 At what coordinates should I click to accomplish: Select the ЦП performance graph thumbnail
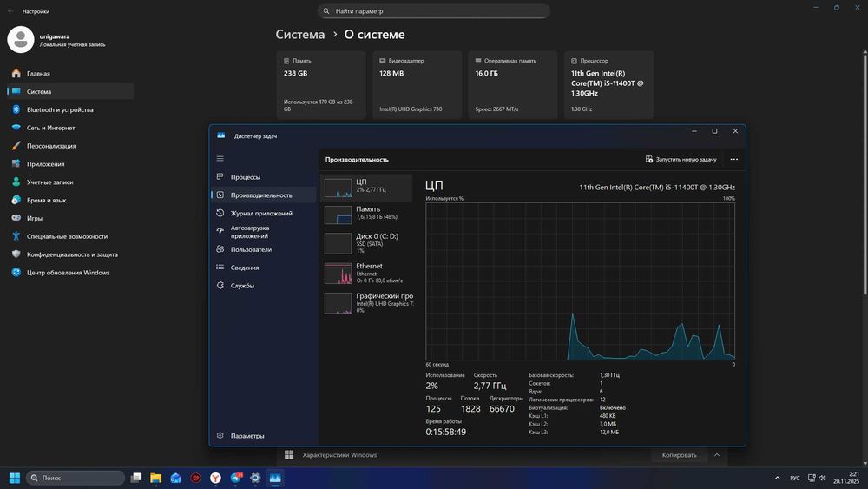click(x=338, y=188)
